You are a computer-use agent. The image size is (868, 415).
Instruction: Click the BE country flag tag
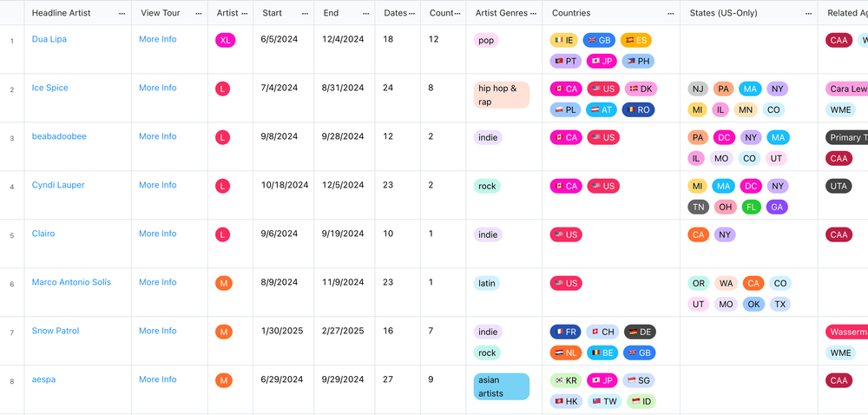click(602, 353)
